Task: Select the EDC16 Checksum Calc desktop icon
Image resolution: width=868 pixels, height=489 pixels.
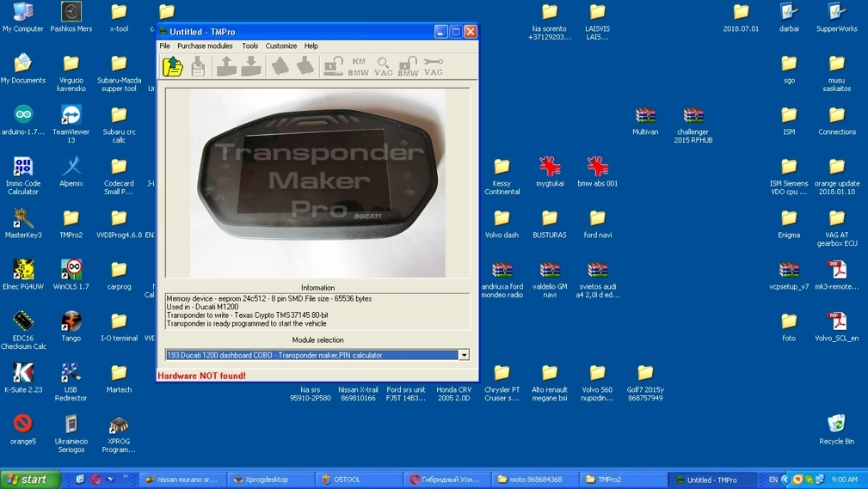Action: pos(23,331)
